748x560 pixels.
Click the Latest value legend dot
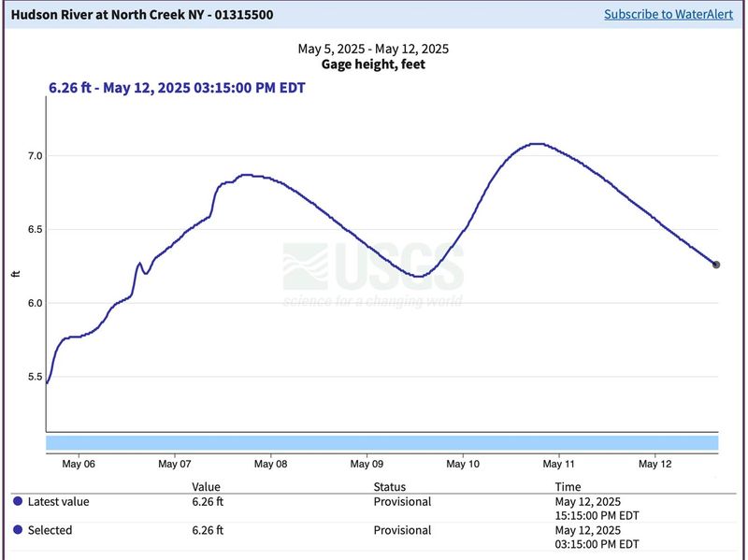pyautogui.click(x=18, y=501)
